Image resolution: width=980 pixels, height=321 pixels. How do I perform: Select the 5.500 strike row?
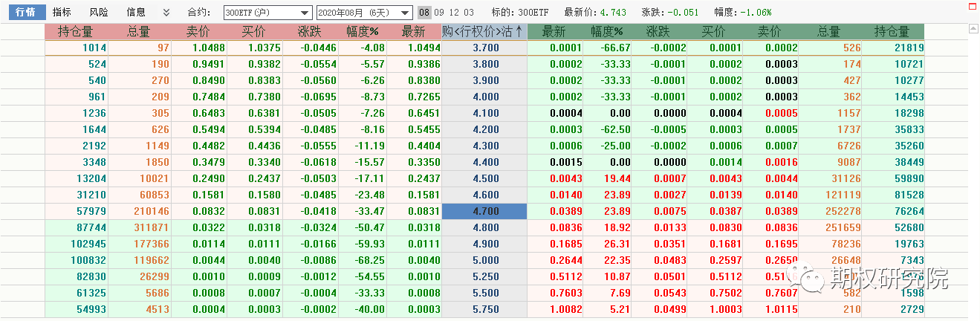(486, 293)
